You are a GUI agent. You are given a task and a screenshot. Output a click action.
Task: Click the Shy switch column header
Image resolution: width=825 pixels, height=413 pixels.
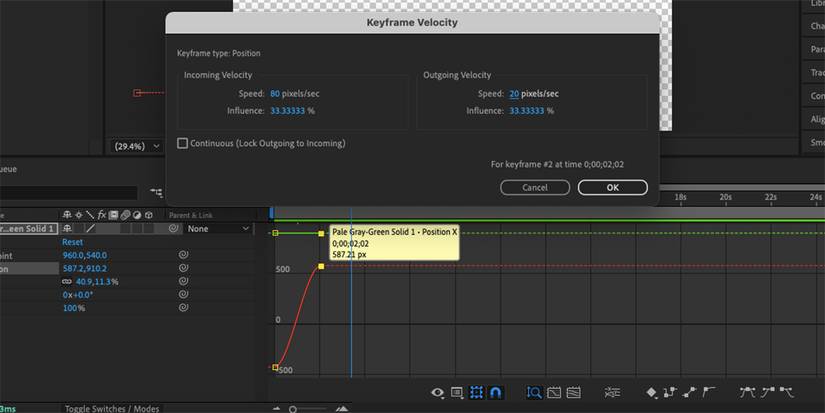pos(67,215)
